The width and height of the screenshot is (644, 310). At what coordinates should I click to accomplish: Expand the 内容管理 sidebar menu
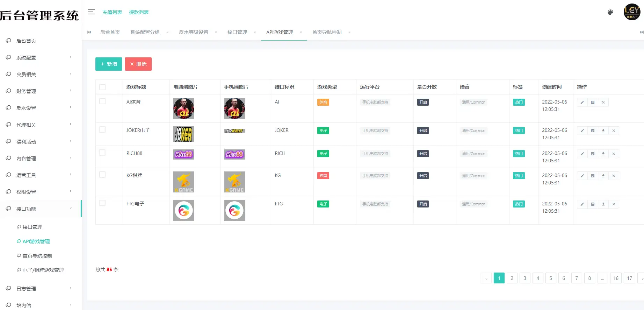(x=41, y=158)
